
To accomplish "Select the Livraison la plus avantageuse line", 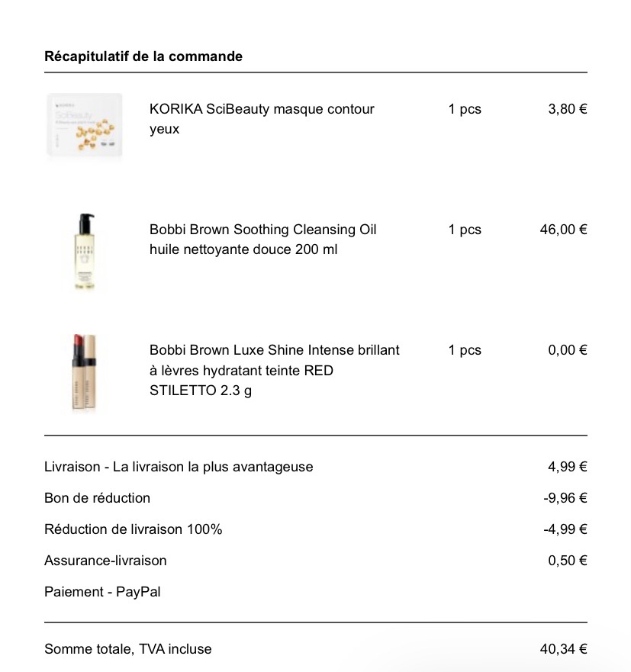I will click(316, 466).
